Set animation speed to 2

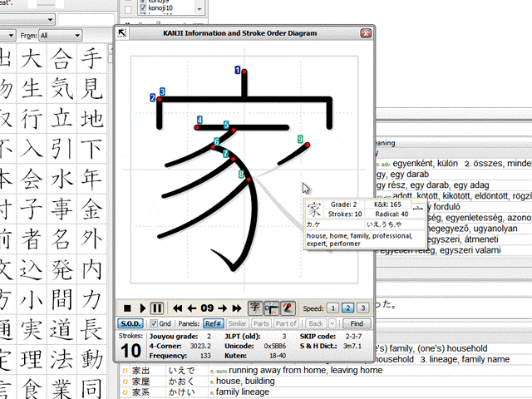click(x=347, y=308)
